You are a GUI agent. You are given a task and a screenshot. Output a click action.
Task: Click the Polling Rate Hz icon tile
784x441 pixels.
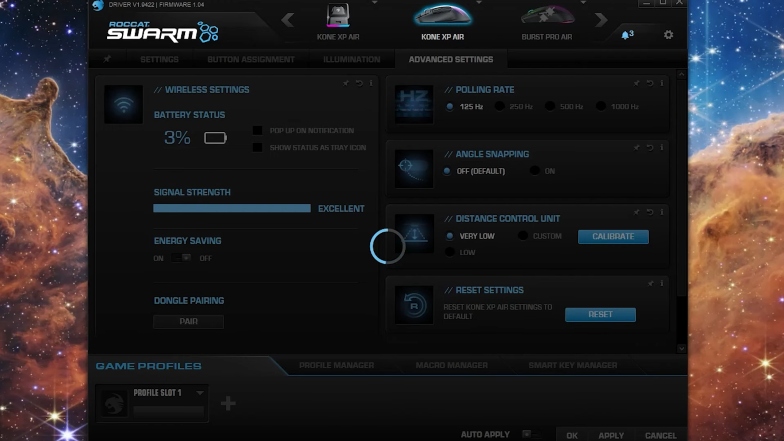coord(414,104)
